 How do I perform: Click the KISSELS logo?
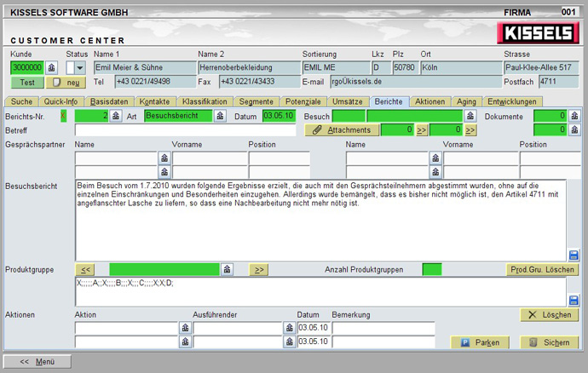pyautogui.click(x=538, y=33)
